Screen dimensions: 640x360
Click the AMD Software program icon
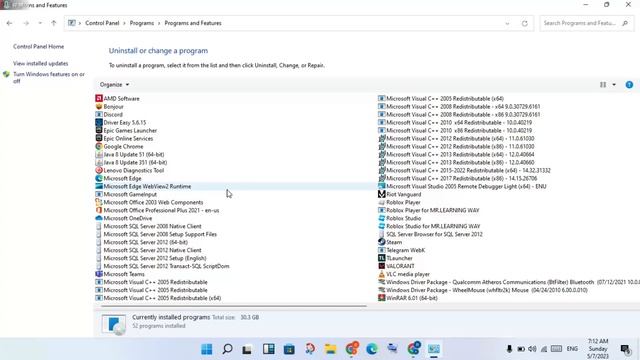[x=99, y=98]
